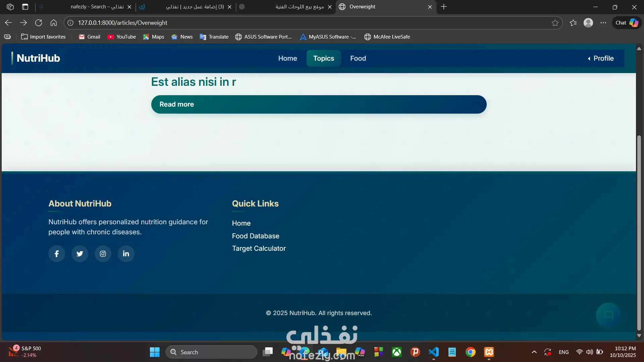The image size is (644, 362).
Task: Open the LinkedIn social icon in footer
Action: (126, 254)
